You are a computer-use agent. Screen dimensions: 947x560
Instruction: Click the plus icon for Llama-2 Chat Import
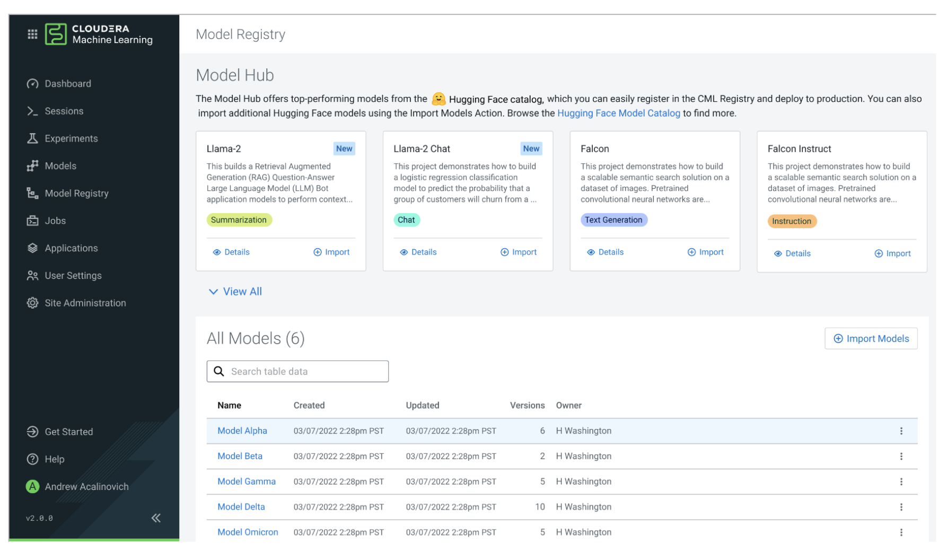click(x=505, y=253)
